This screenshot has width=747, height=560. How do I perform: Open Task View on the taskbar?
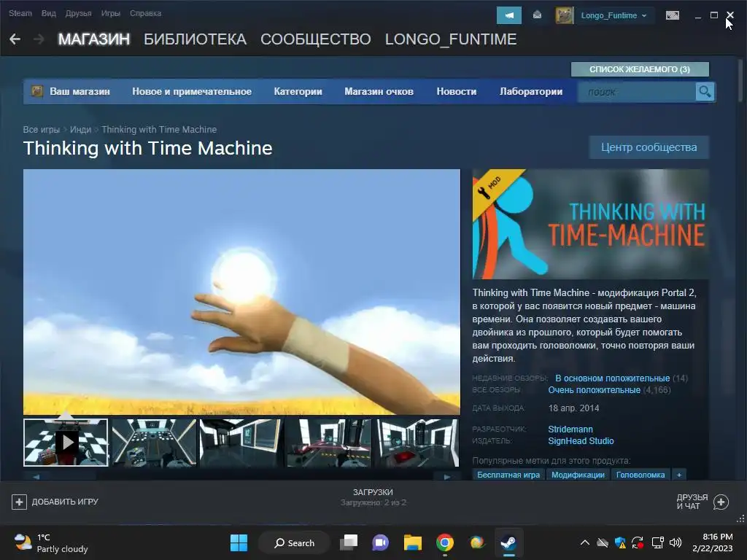(x=349, y=542)
